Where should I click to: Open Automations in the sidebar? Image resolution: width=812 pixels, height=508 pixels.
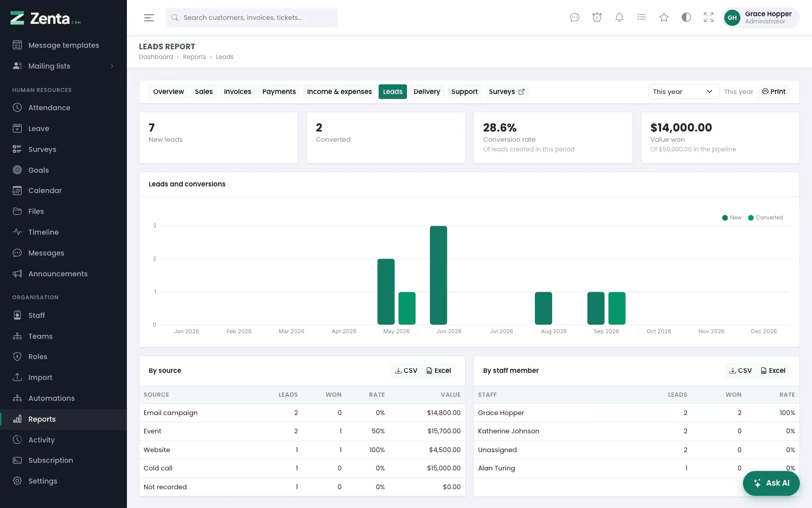[x=63, y=398]
